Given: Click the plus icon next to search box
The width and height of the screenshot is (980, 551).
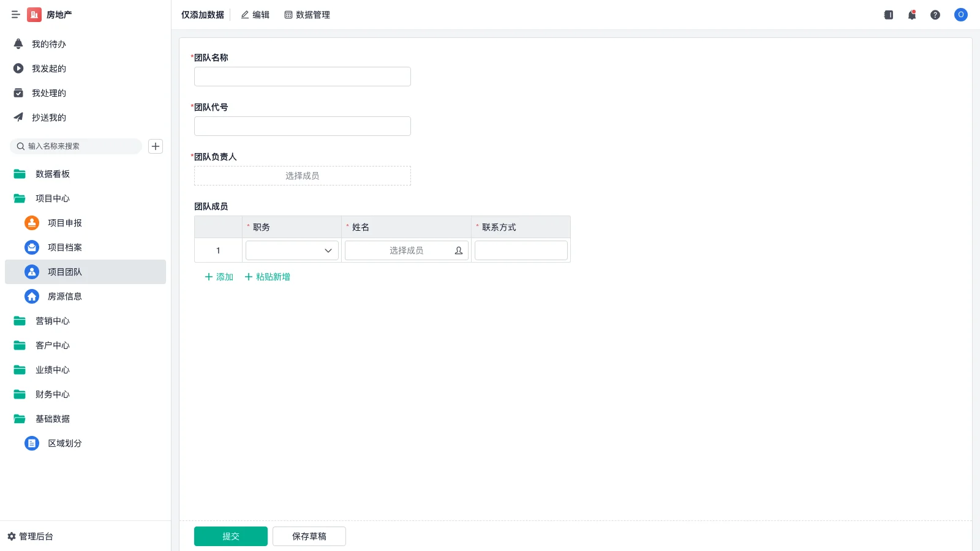Looking at the screenshot, I should click(x=155, y=146).
